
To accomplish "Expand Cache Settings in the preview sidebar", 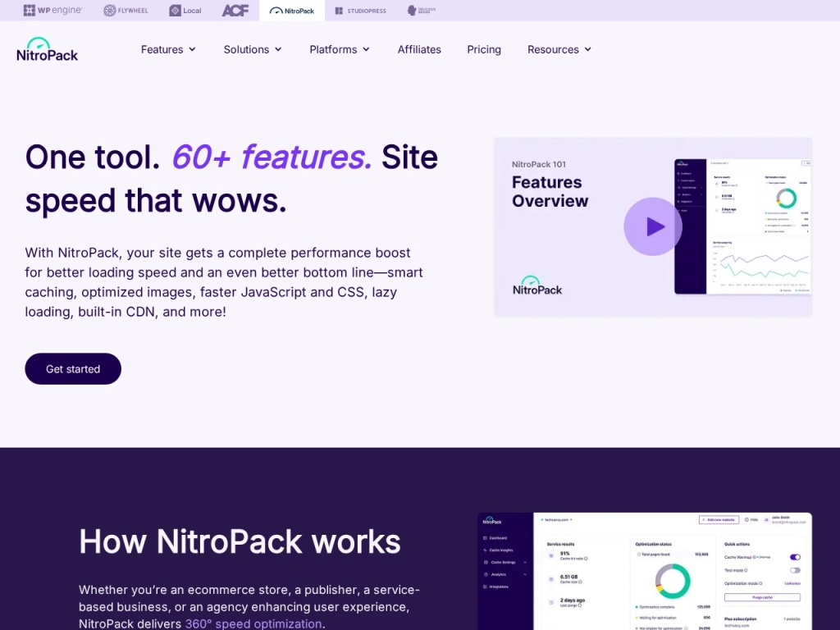I will (504, 563).
